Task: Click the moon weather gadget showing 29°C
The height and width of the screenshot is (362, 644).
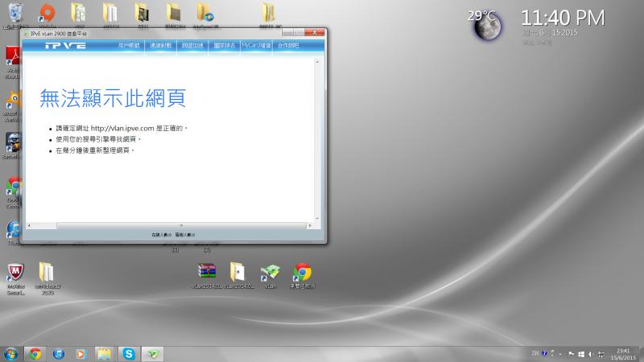Action: click(x=487, y=26)
